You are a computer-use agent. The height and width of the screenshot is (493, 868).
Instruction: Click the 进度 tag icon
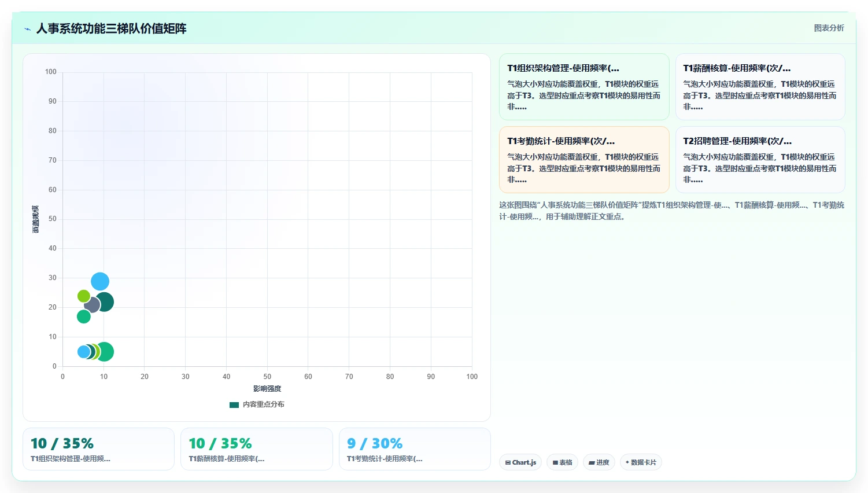(x=592, y=463)
